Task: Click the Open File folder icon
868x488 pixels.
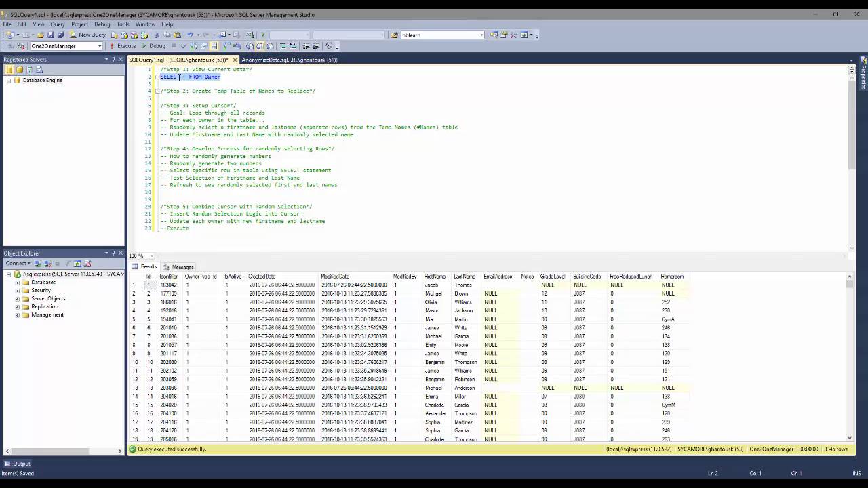Action: [40, 35]
